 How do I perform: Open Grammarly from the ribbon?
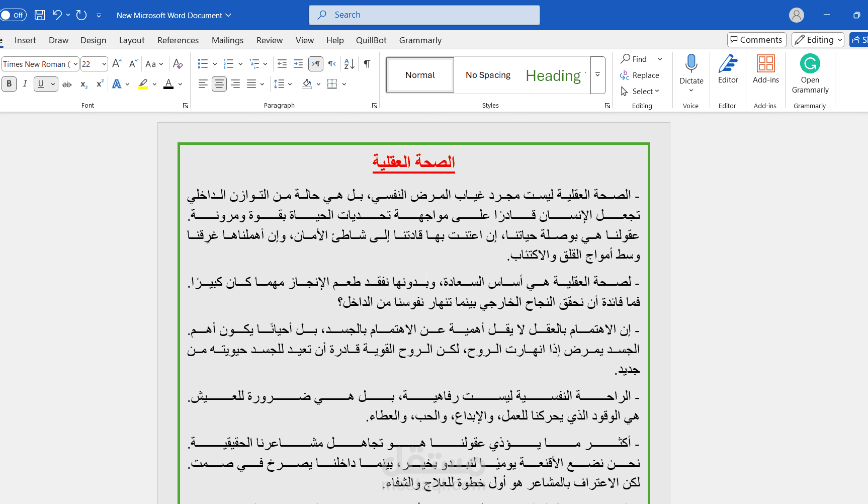point(810,74)
